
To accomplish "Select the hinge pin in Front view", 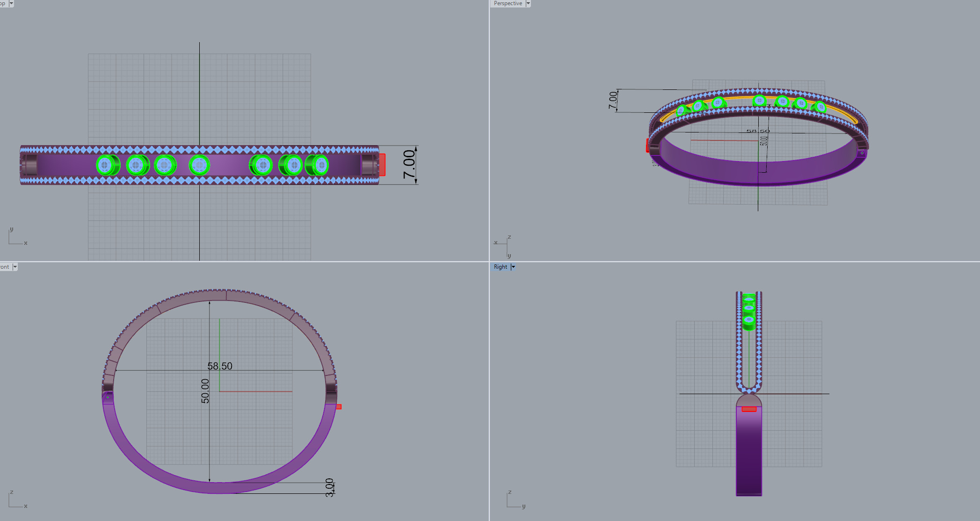I will 108,397.
